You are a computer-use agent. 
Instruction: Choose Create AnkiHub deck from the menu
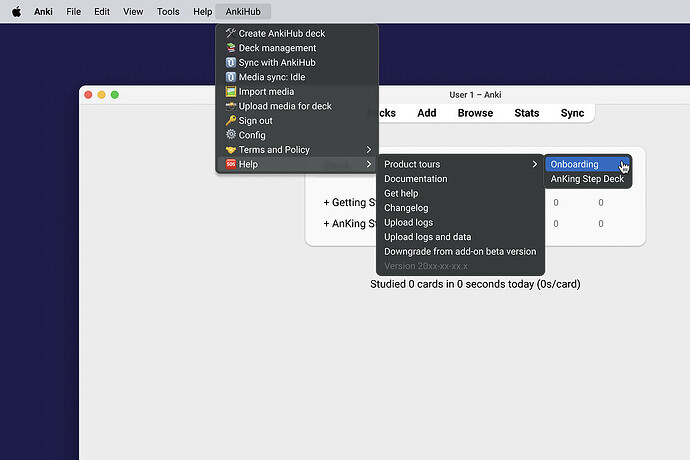[297, 33]
